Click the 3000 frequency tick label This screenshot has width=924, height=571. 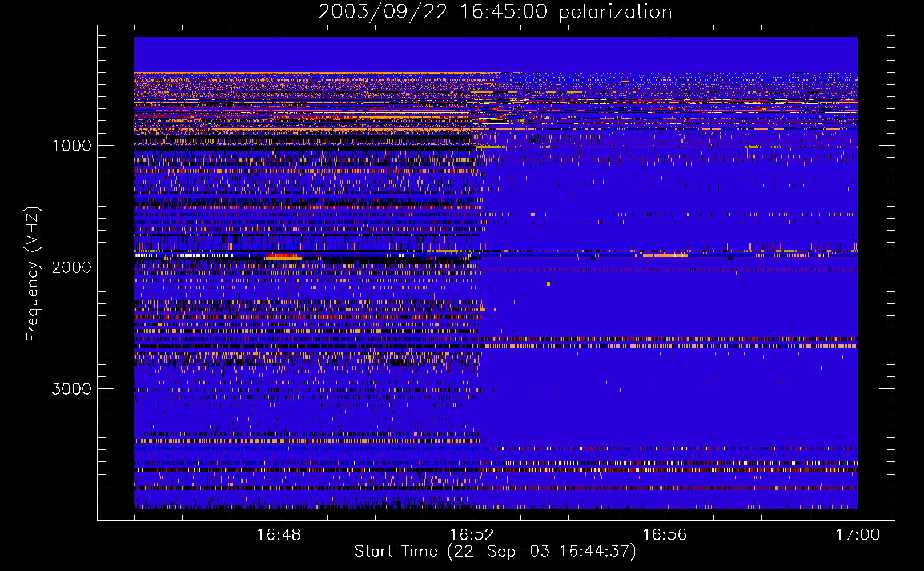71,389
